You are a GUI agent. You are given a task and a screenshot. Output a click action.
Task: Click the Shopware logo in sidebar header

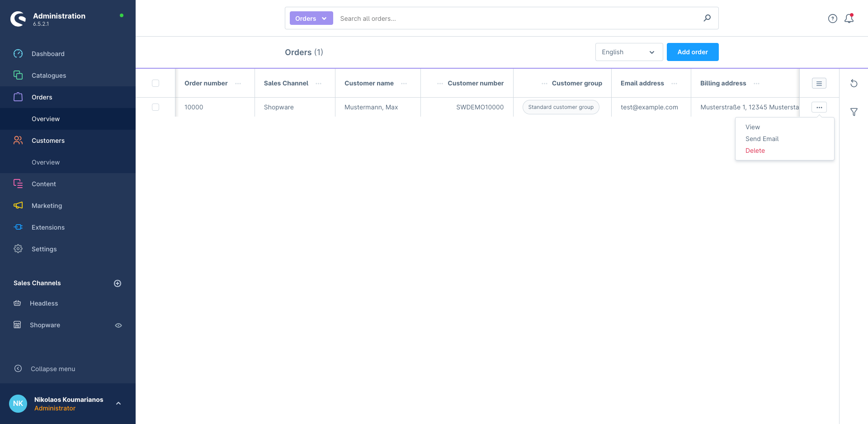tap(18, 19)
